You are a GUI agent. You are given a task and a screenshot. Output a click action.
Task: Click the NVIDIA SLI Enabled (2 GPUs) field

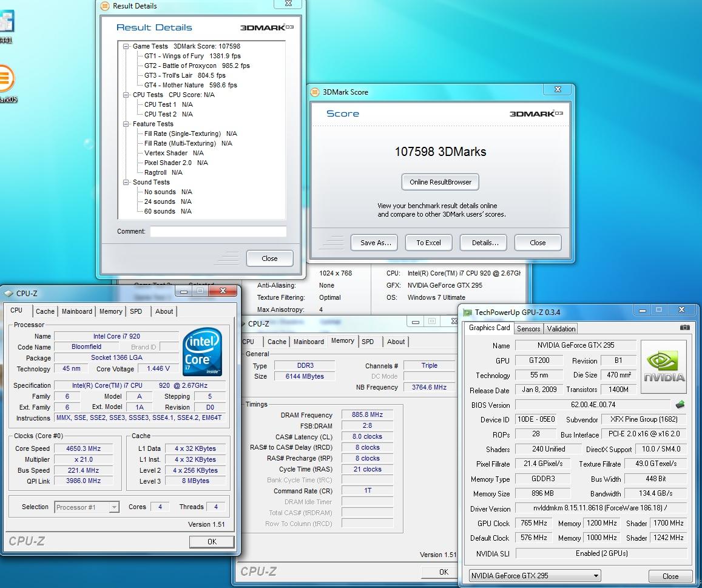601,553
